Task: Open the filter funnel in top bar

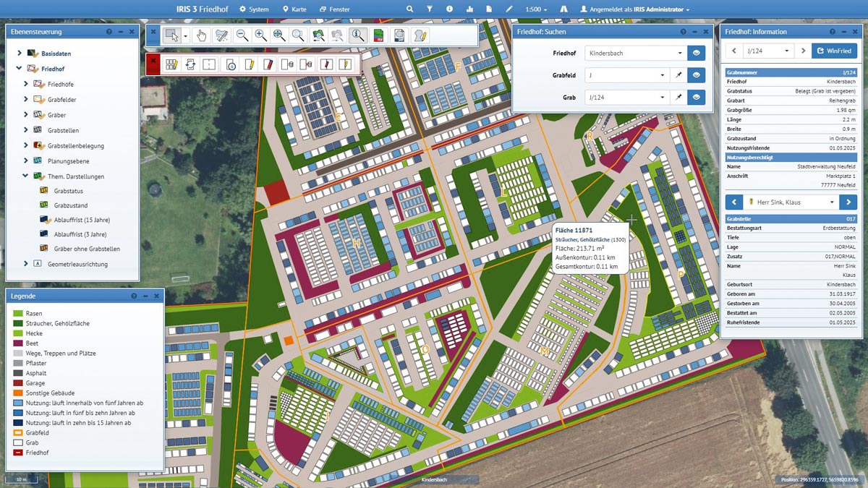Action: click(429, 9)
